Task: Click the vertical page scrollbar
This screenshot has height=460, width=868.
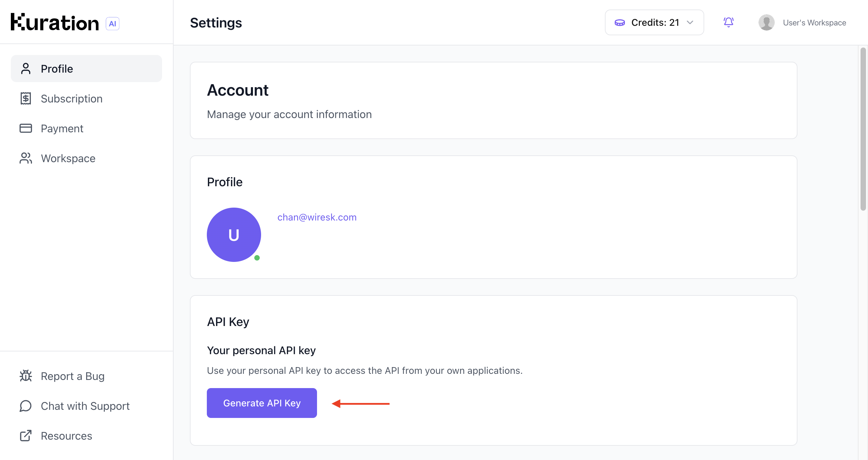Action: pos(863,129)
